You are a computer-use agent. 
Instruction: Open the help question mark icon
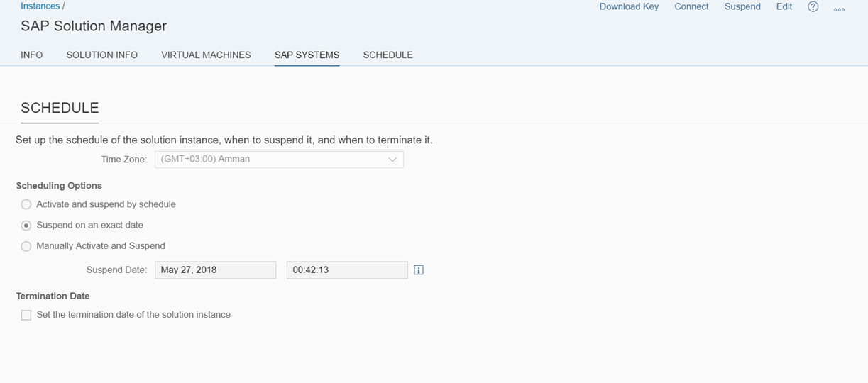point(813,7)
